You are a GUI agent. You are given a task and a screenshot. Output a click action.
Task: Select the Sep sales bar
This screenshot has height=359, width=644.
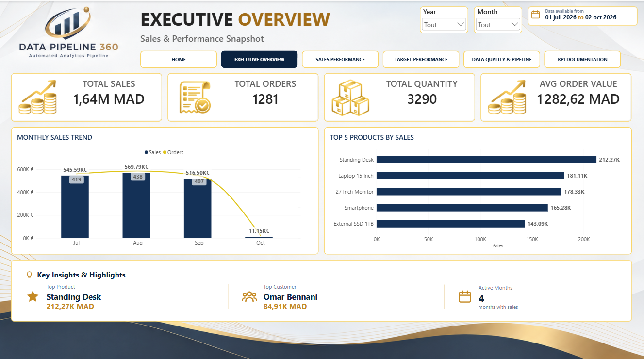tap(198, 209)
